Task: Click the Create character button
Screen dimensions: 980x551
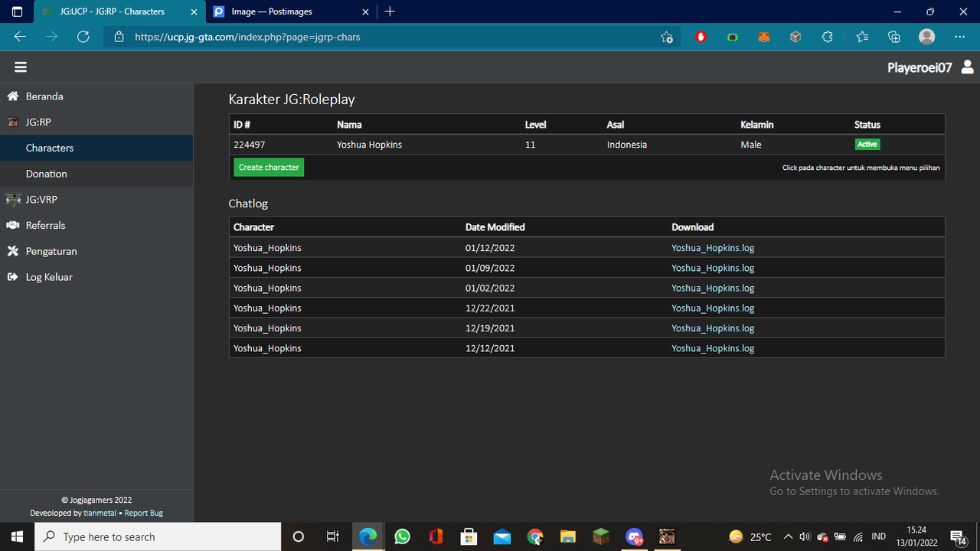Action: 269,168
